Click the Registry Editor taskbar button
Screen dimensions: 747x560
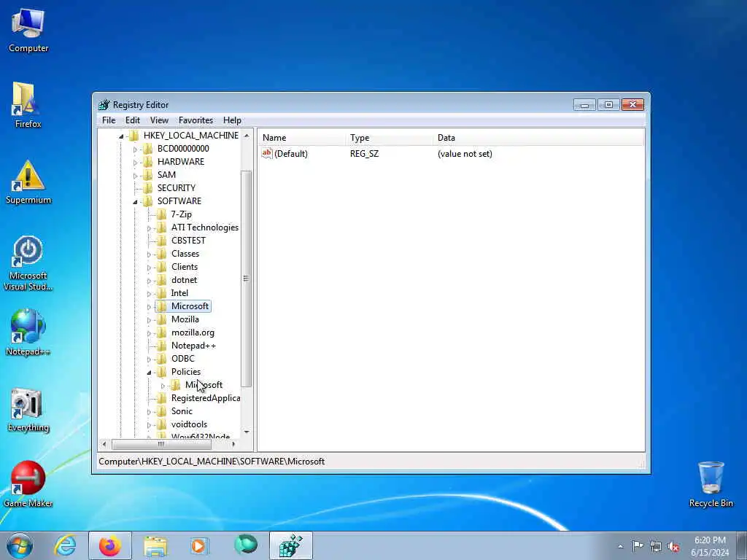point(291,545)
